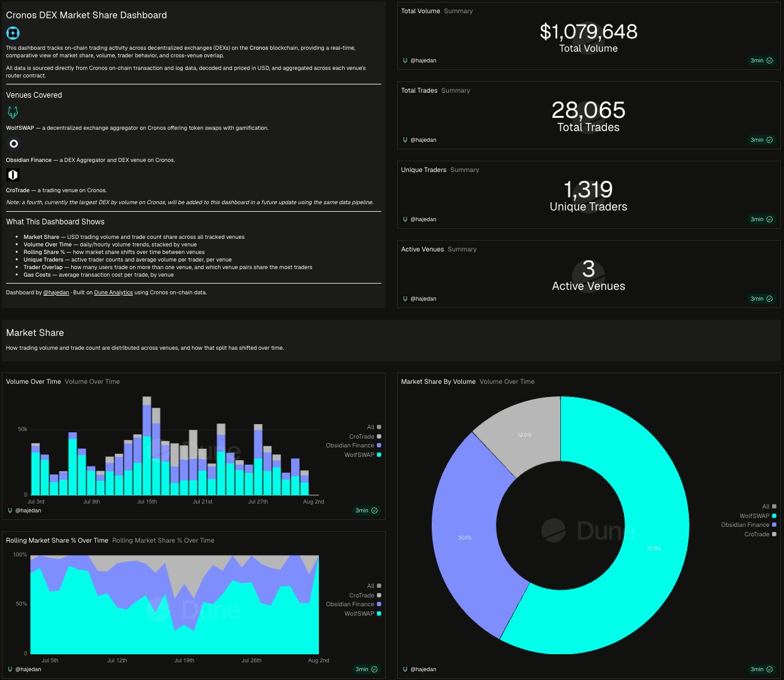Viewport: 784px width, 680px height.
Task: Click the cyan WolfSWAP 57.9% donut slice
Action: coord(655,548)
